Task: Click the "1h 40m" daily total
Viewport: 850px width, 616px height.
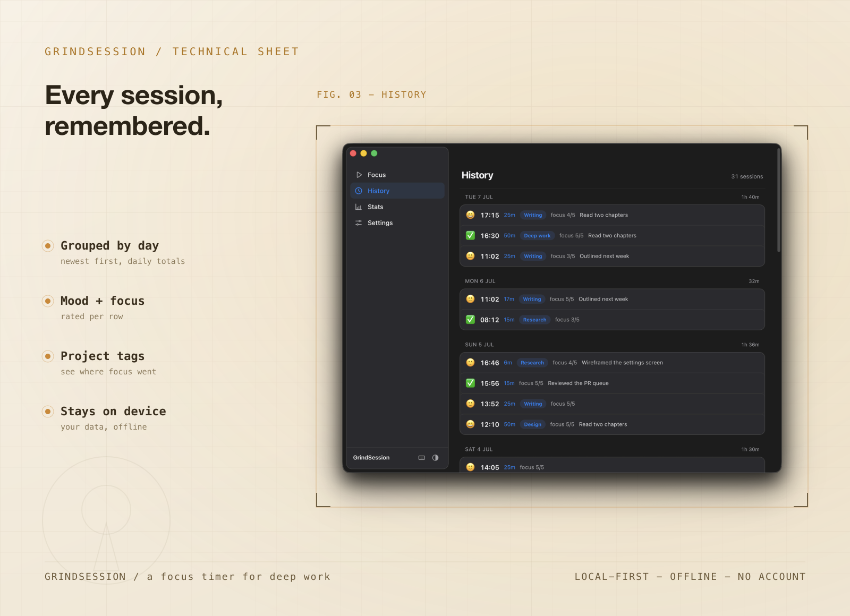Action: click(750, 197)
